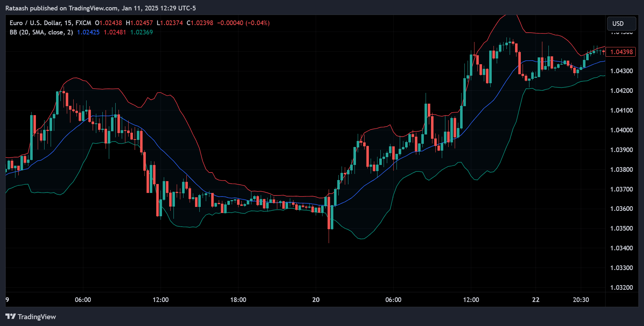The image size is (644, 326).
Task: Click the 22 date marker on the time axis
Action: point(536,299)
